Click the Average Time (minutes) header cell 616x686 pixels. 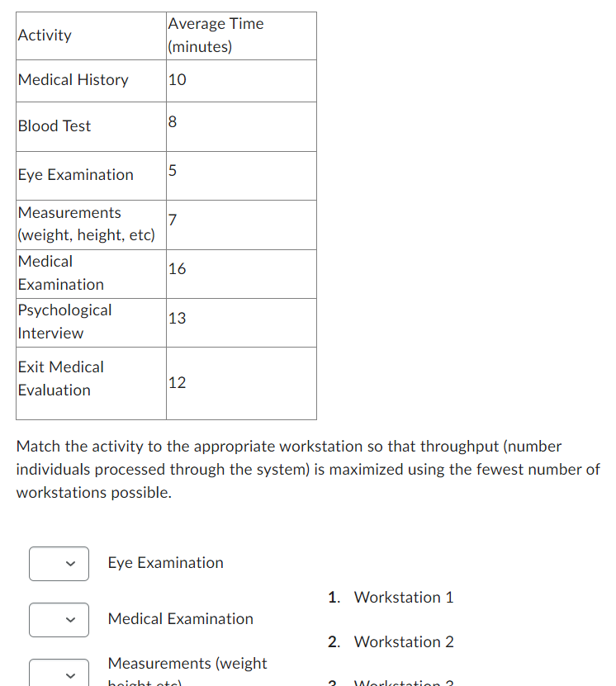coord(241,35)
